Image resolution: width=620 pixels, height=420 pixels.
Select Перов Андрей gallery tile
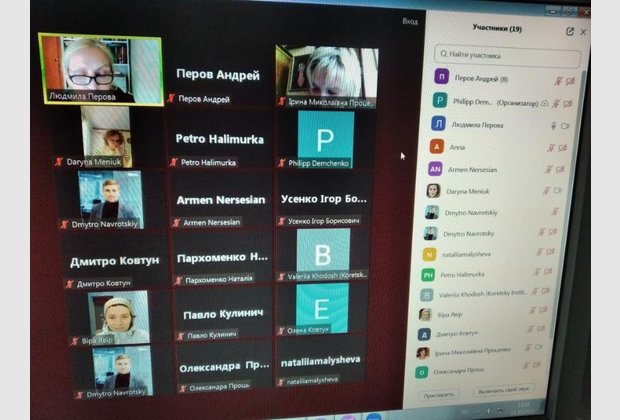click(x=218, y=75)
